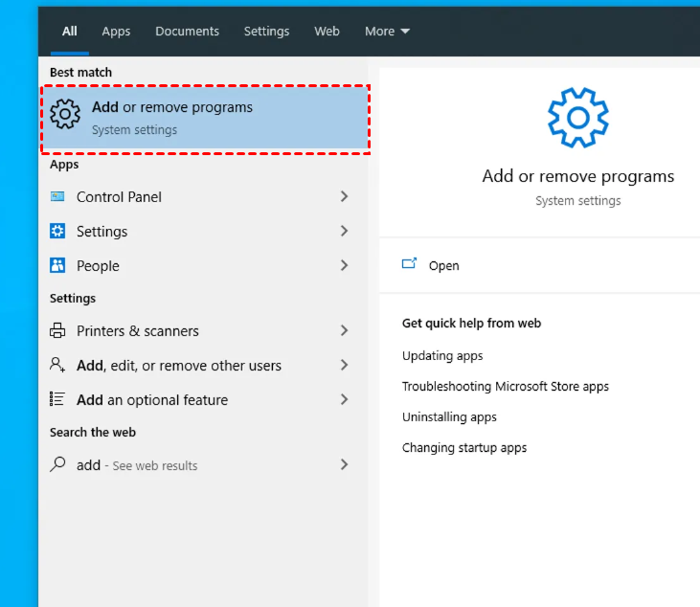
Task: Expand Add an optional feature chevron
Action: (344, 399)
